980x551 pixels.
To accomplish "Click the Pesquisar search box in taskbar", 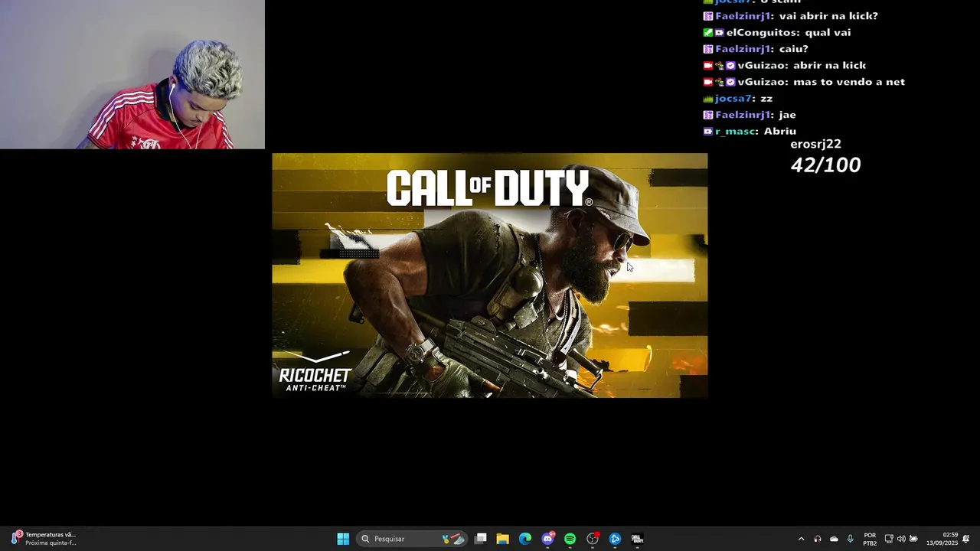I will point(412,539).
